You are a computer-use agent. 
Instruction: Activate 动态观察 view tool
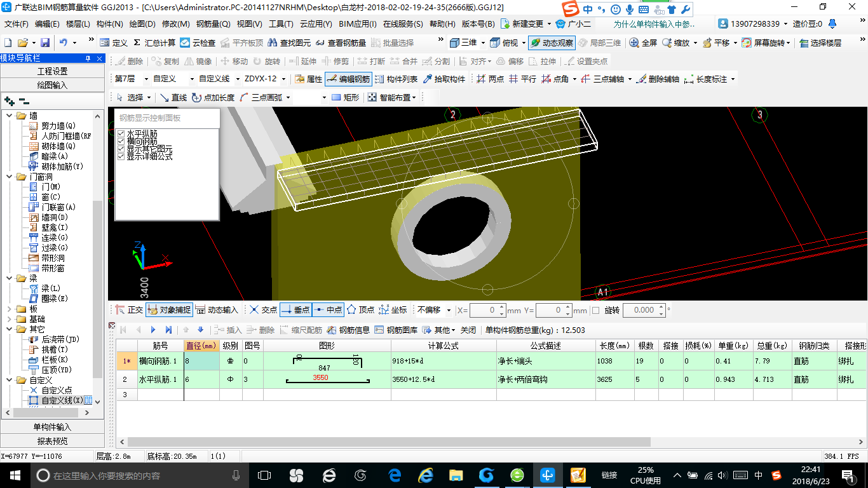(x=552, y=43)
